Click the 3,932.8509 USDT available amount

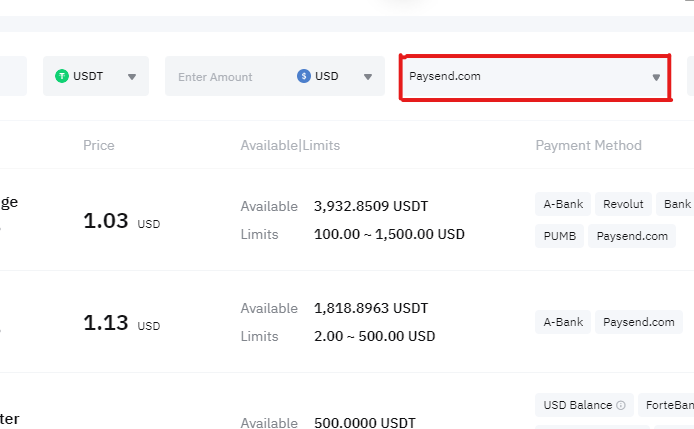click(371, 206)
